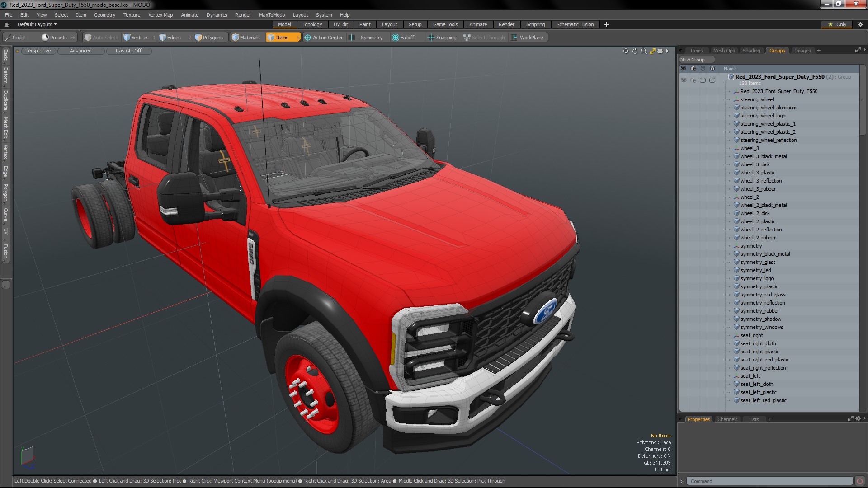Click the Action Center tool icon
The width and height of the screenshot is (868, 488).
coord(308,38)
